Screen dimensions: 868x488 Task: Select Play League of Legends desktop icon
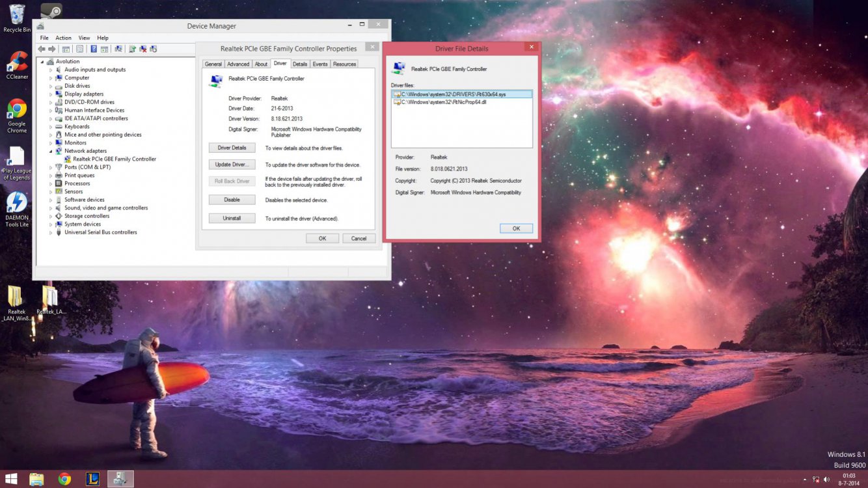[x=17, y=163]
